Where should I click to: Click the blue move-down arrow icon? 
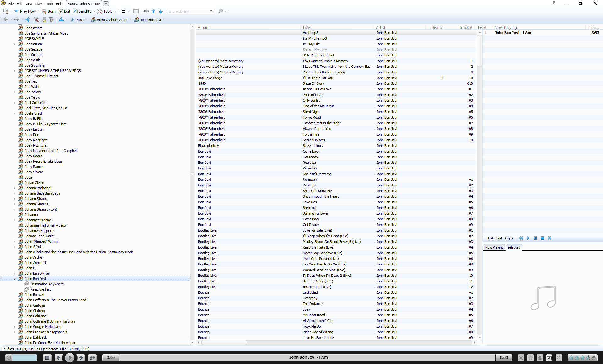point(161,11)
